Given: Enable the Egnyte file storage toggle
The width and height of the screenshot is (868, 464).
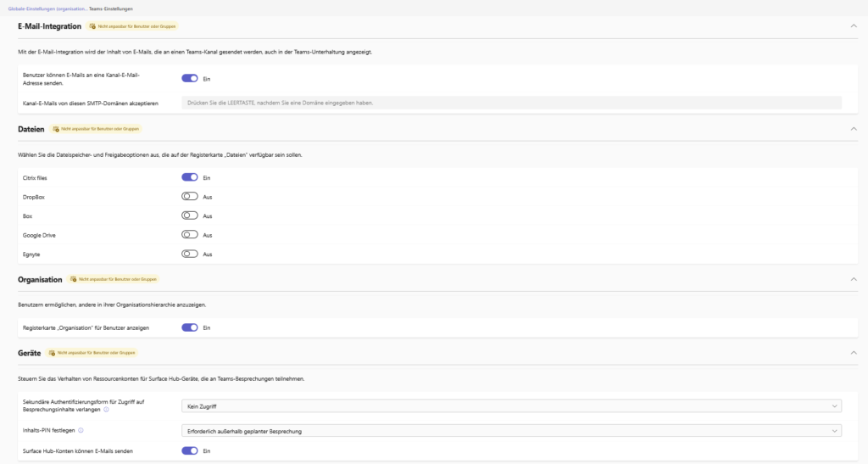Looking at the screenshot, I should click(190, 254).
